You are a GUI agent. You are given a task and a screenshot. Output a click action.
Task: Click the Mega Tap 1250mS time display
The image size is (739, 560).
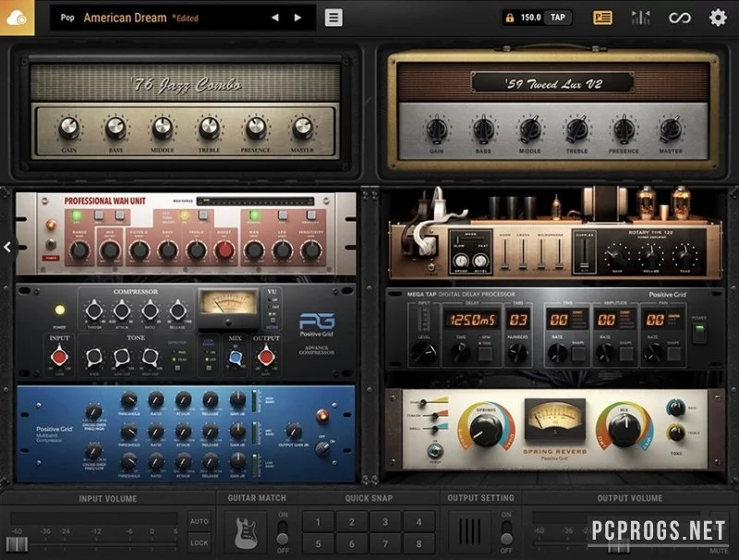472,320
